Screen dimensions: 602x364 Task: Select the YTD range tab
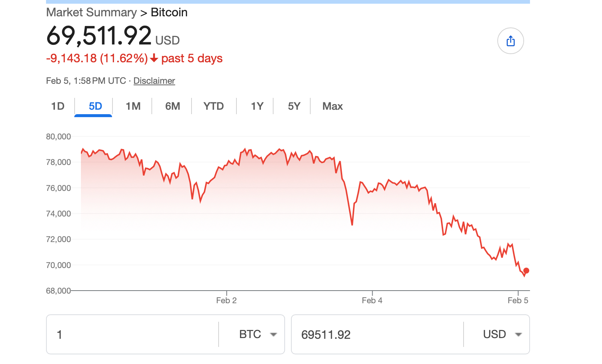click(213, 106)
